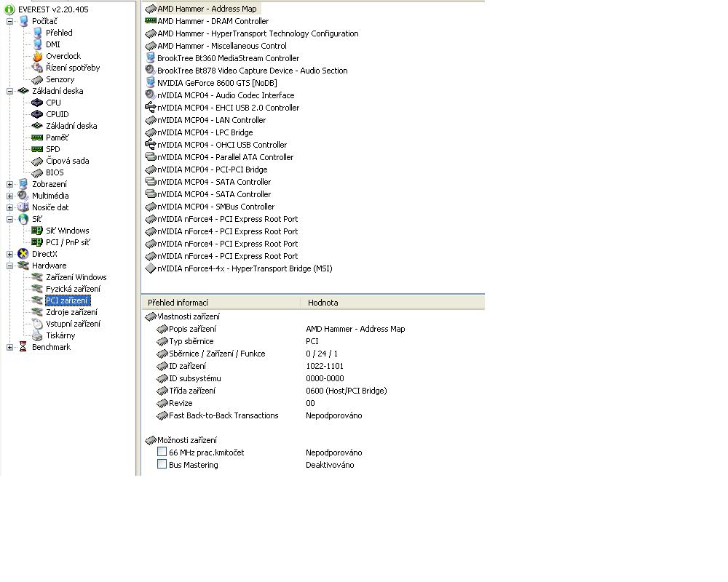Open Fyzická zařízení page
Image resolution: width=728 pixels, height=582 pixels.
coord(73,289)
